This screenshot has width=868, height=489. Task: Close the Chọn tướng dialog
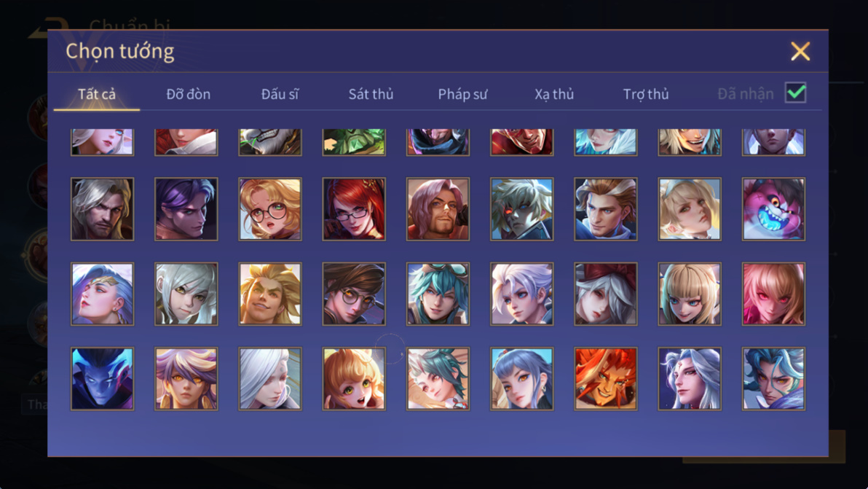click(x=800, y=52)
